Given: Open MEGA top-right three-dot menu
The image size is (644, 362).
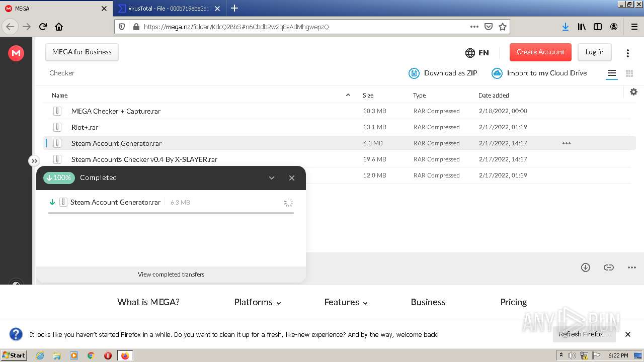Looking at the screenshot, I should coord(627,53).
